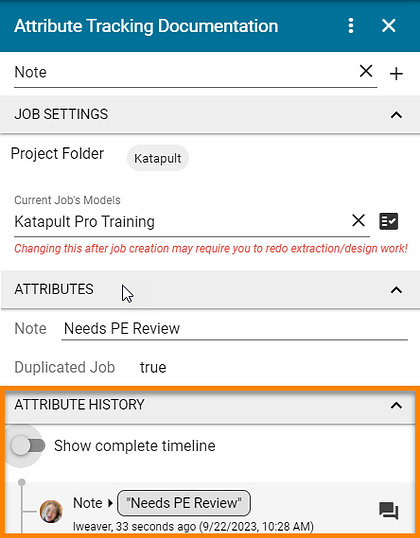Viewport: 420px width, 538px height.
Task: Select the ATTRIBUTES section header
Action: 210,289
